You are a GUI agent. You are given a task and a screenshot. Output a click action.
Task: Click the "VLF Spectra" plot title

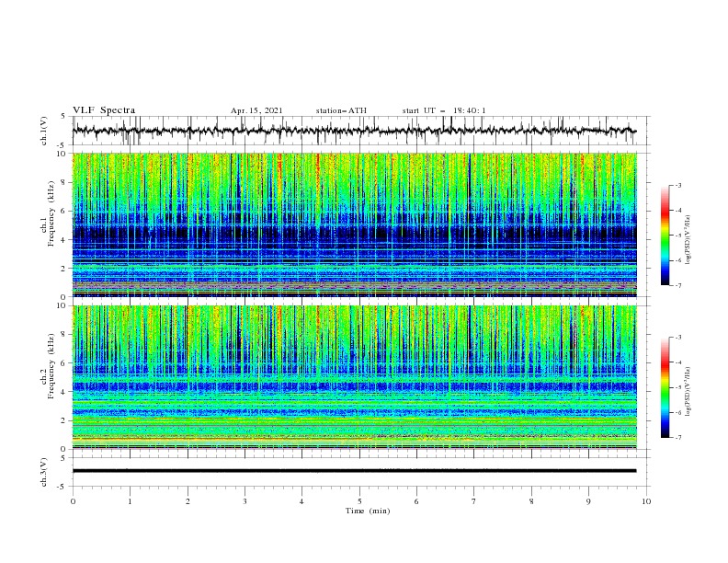[104, 110]
